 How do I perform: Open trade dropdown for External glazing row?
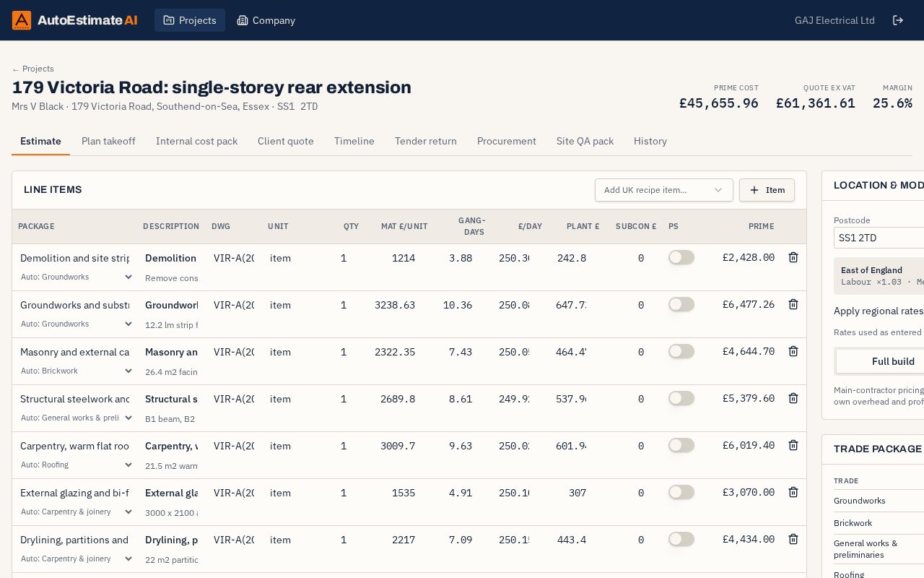point(77,512)
